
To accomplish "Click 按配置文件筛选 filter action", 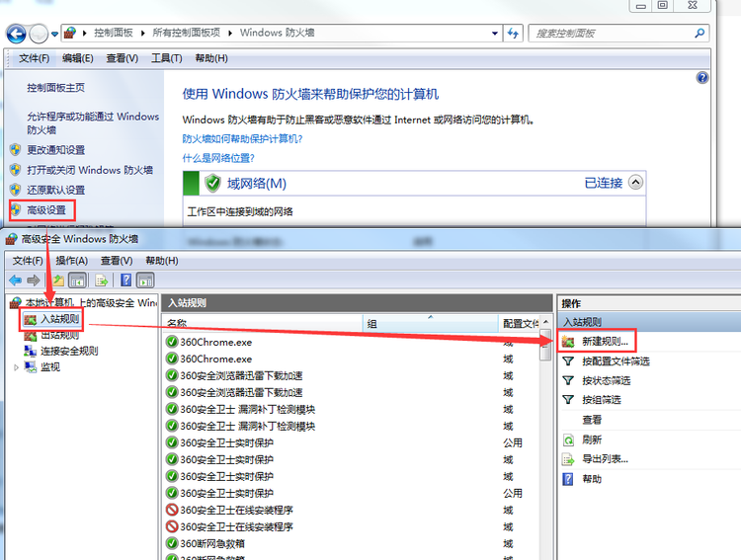I will pyautogui.click(x=616, y=361).
